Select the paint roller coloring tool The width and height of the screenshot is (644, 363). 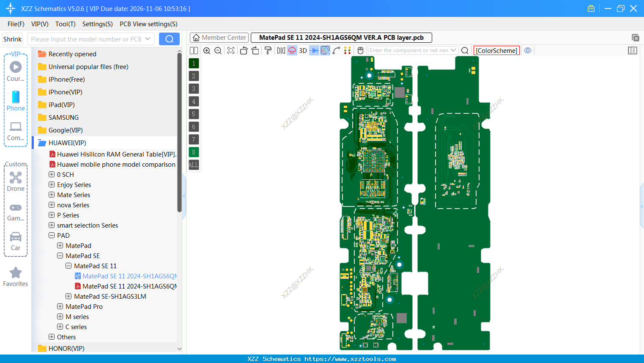pyautogui.click(x=268, y=50)
